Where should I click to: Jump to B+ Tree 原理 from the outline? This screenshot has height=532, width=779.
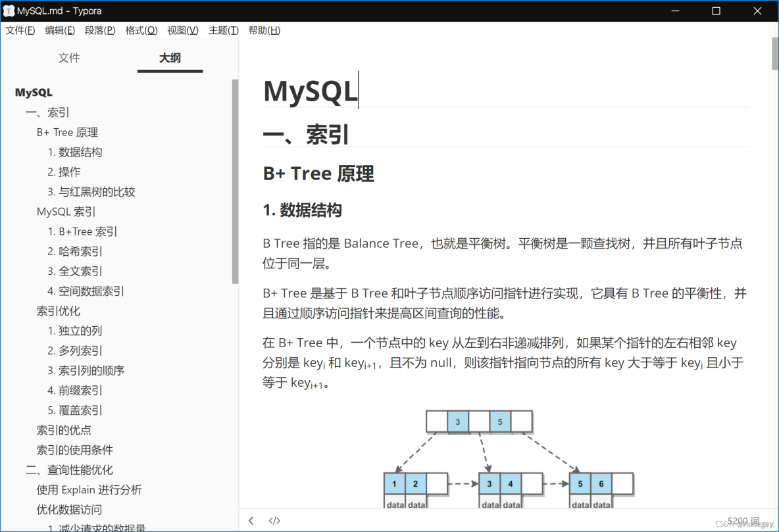pyautogui.click(x=67, y=132)
